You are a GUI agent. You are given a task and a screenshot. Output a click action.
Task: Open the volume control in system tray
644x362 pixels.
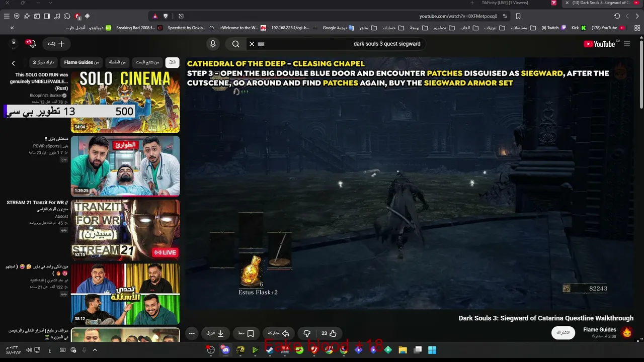[x=29, y=350]
